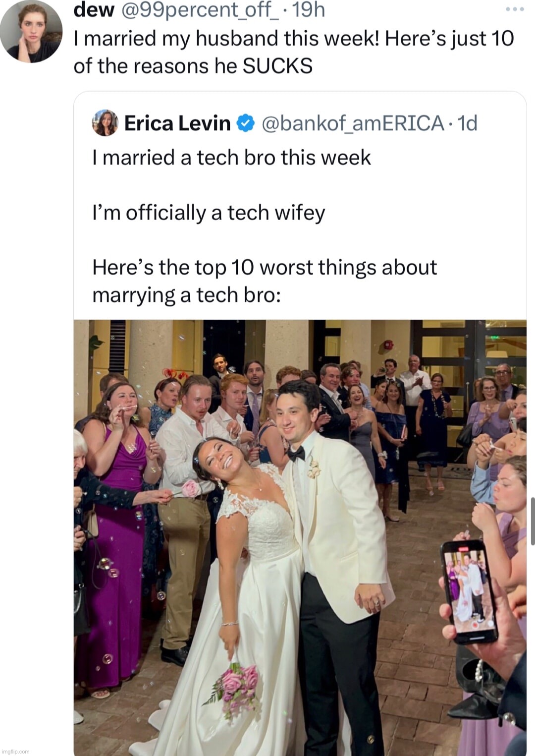Grab the scrollbar handle on the right edge
The height and width of the screenshot is (756, 535).
tap(532, 521)
